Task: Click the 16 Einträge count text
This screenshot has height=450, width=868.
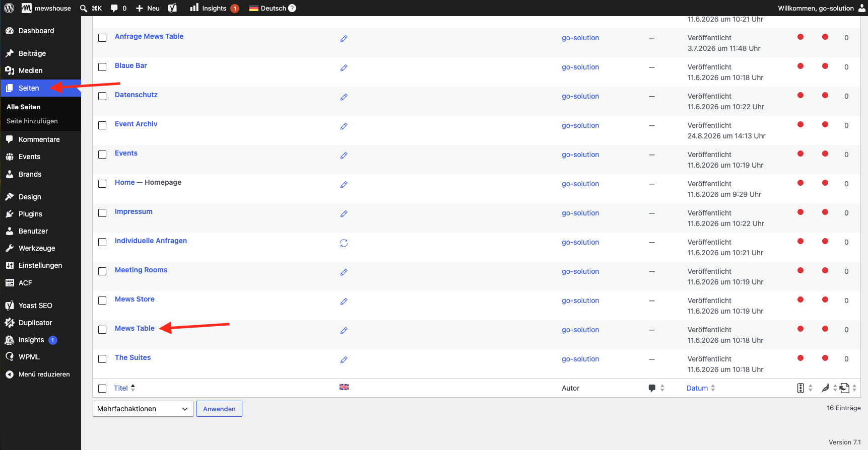Action: (844, 408)
